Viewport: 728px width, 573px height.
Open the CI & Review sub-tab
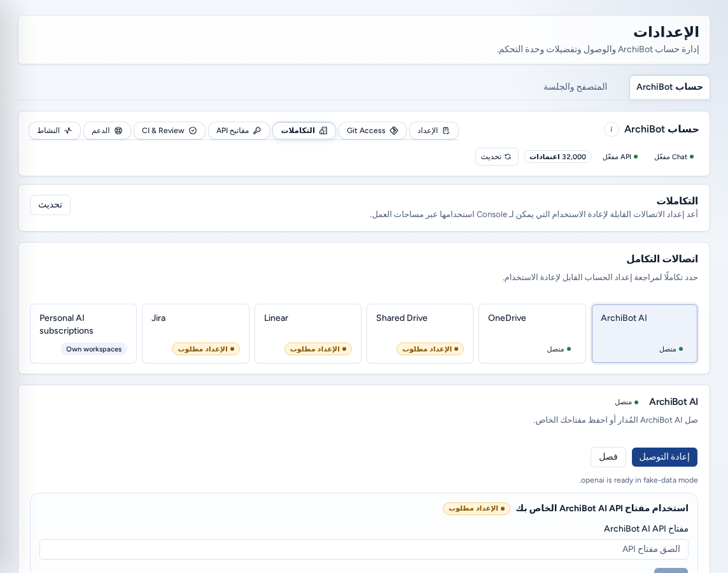(x=169, y=131)
